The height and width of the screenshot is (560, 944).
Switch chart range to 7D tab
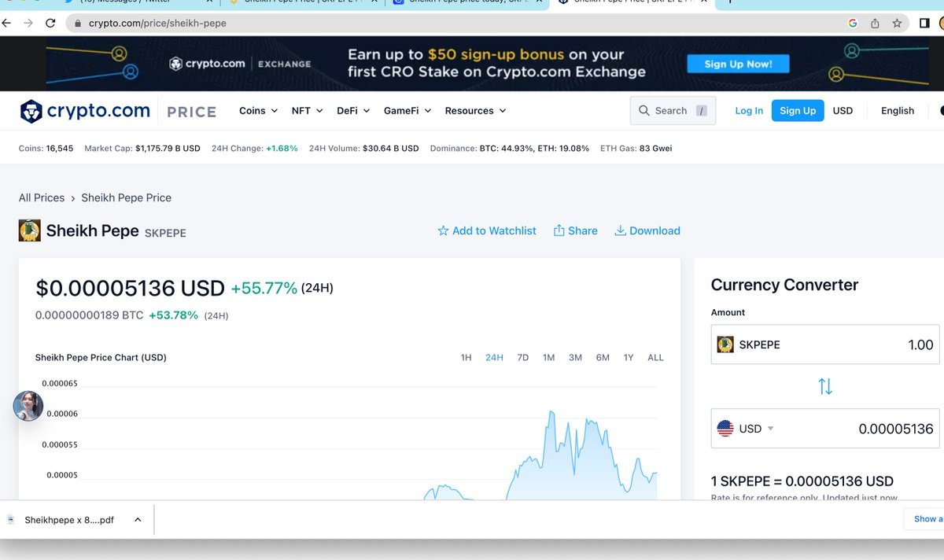(522, 357)
